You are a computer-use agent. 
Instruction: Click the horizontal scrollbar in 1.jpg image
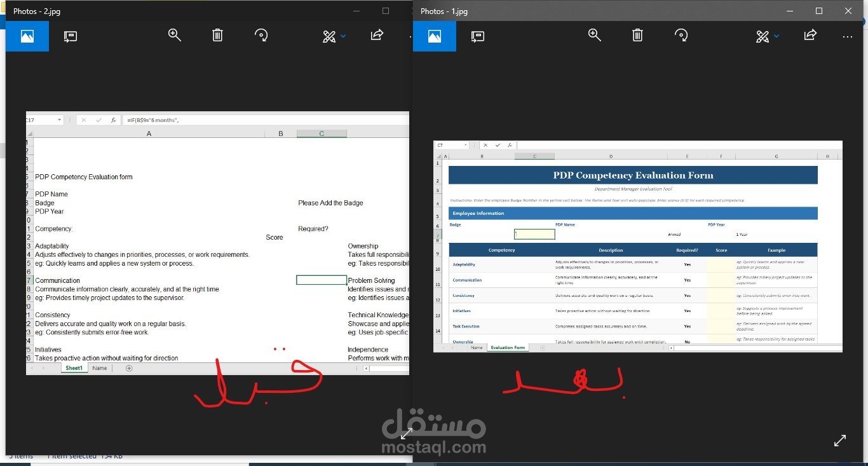[755, 348]
